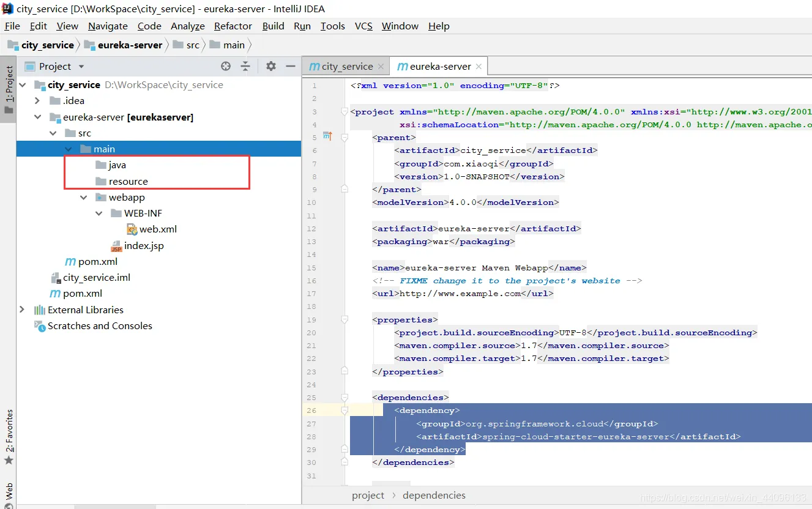Click the http://www.example.com url text
Image resolution: width=812 pixels, height=509 pixels.
click(460, 294)
